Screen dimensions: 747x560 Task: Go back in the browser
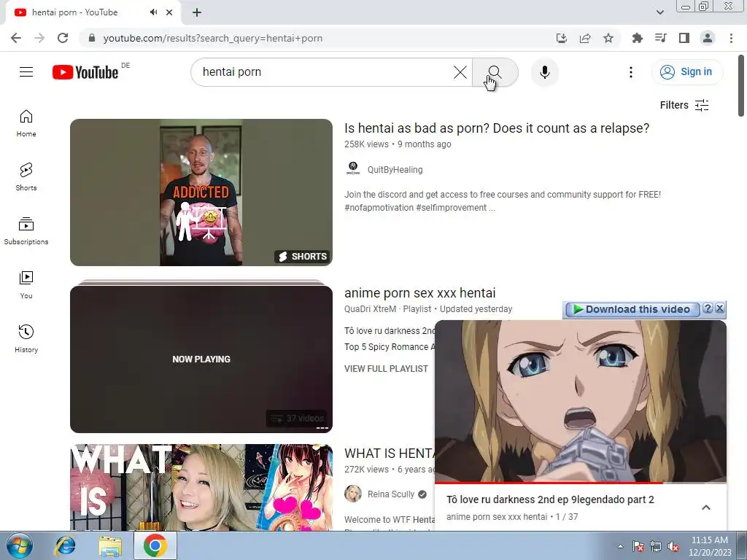[x=16, y=38]
